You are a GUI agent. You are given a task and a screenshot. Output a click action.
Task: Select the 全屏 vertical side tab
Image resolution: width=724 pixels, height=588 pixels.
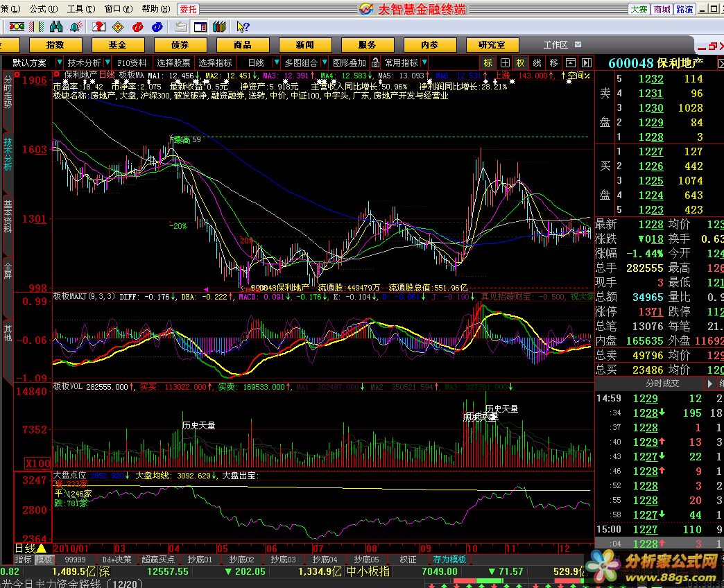[8, 270]
